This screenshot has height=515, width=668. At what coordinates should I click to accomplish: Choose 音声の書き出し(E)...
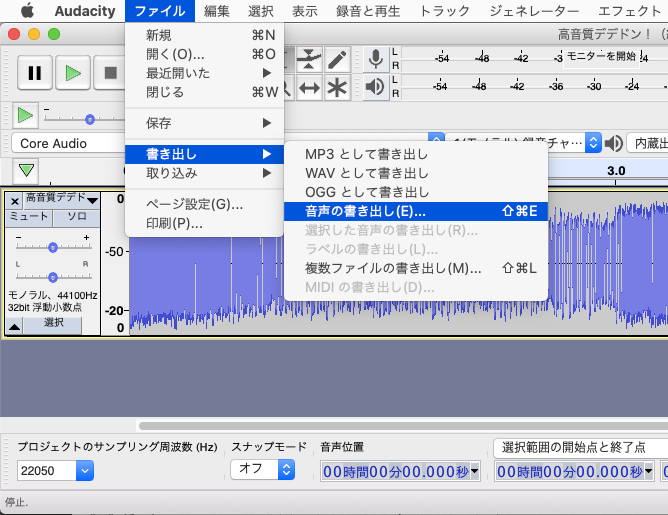[x=416, y=211]
